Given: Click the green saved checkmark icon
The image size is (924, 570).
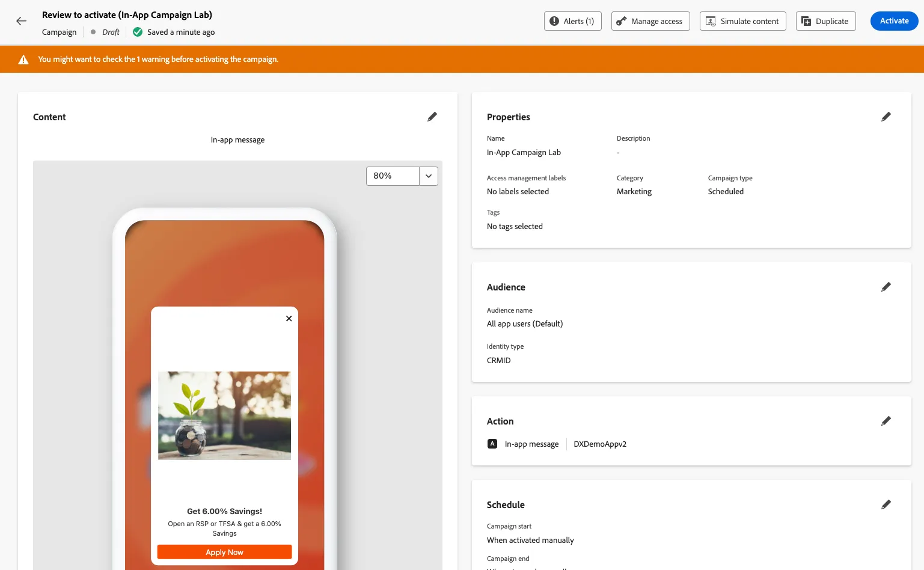Looking at the screenshot, I should pos(138,32).
